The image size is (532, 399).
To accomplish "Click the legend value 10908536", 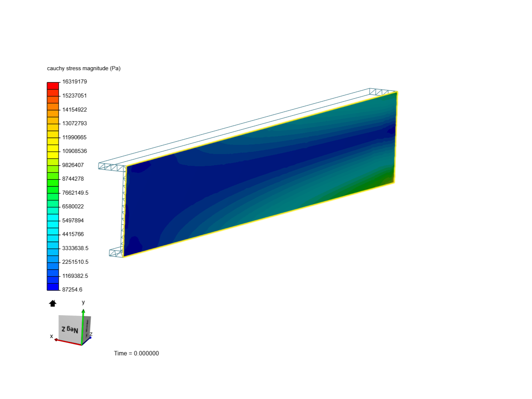I will coord(75,151).
